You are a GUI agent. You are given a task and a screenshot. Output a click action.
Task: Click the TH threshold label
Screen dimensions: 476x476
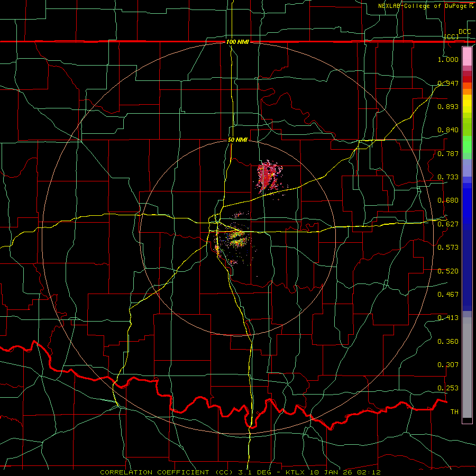pyautogui.click(x=454, y=411)
